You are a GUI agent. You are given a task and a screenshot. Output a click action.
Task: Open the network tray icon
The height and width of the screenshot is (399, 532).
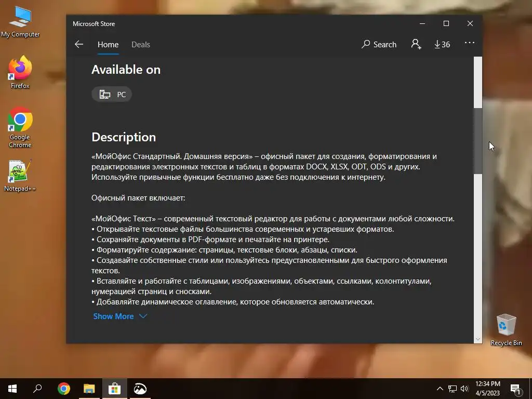[453, 389]
